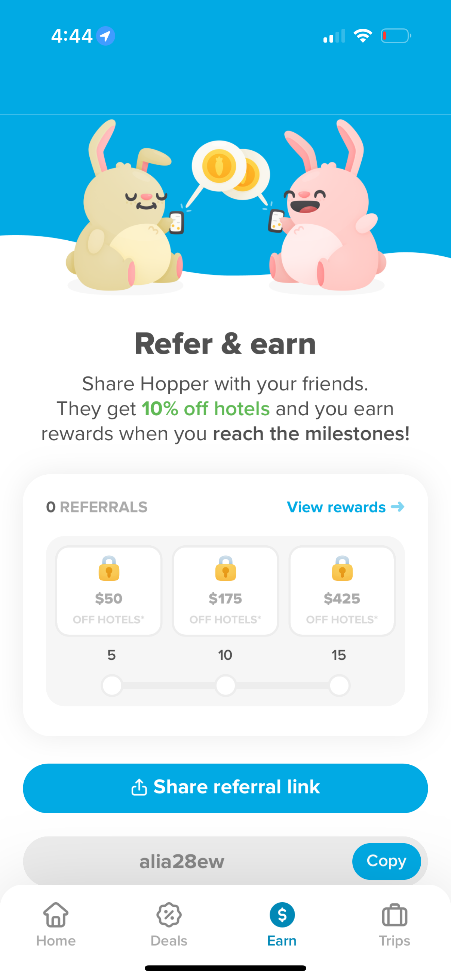Tap the lock icon on $425 reward
The height and width of the screenshot is (980, 451).
click(342, 568)
